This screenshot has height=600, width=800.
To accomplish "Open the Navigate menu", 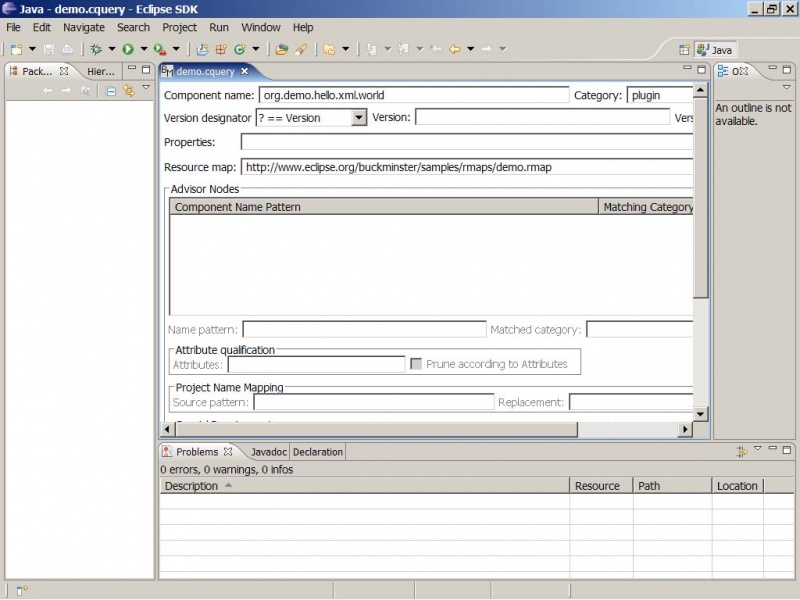I will [x=84, y=28].
